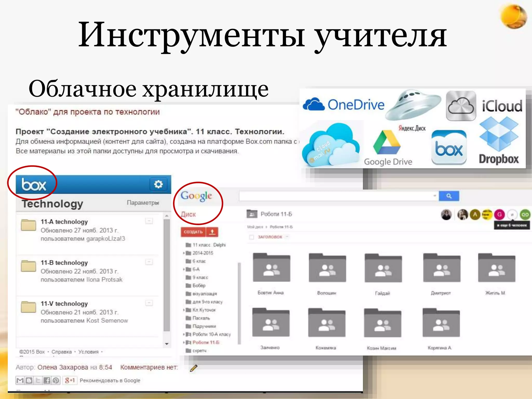Click the Drive folder tree scrollbar
This screenshot has width=532, height=399.
(239, 303)
